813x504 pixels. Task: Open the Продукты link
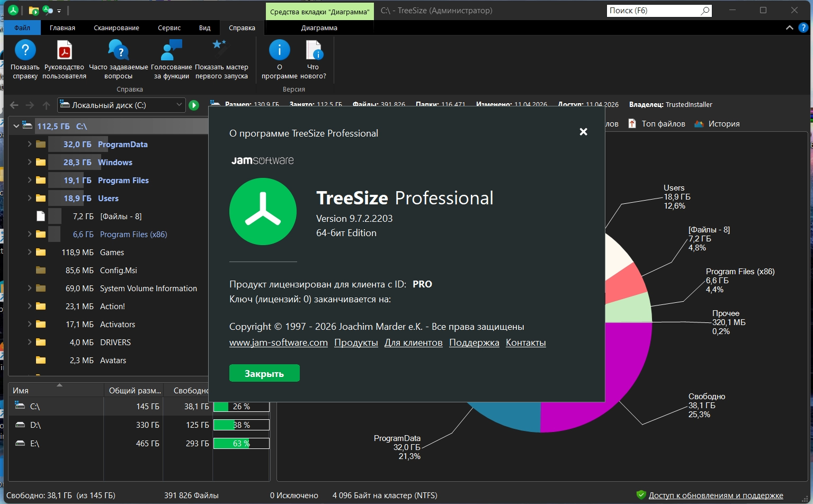(x=356, y=343)
